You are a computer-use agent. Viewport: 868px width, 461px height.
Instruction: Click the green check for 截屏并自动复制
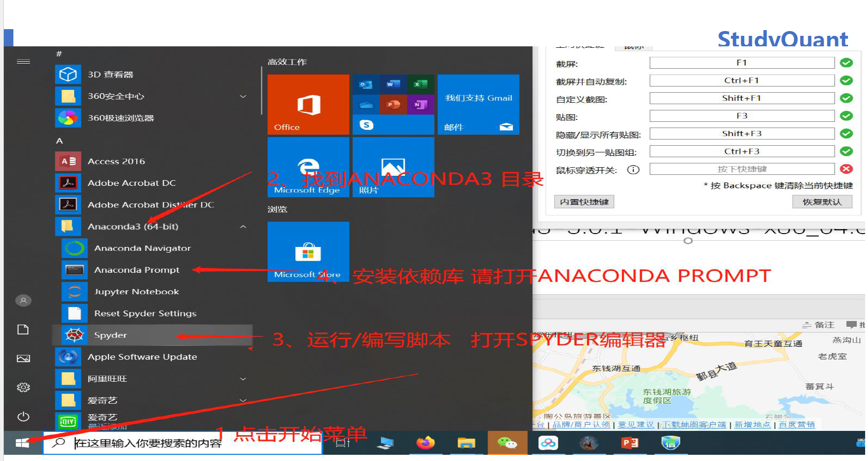(846, 80)
